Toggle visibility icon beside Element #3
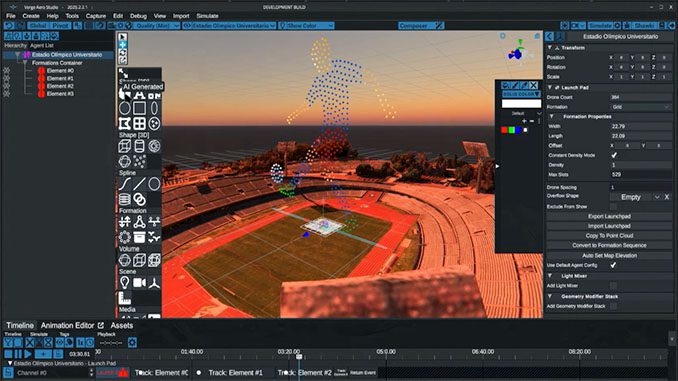 point(6,93)
